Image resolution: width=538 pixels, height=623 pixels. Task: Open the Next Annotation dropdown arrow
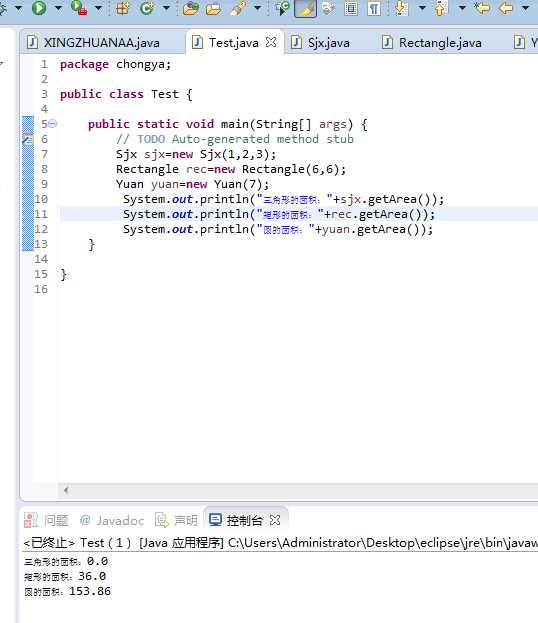point(422,8)
